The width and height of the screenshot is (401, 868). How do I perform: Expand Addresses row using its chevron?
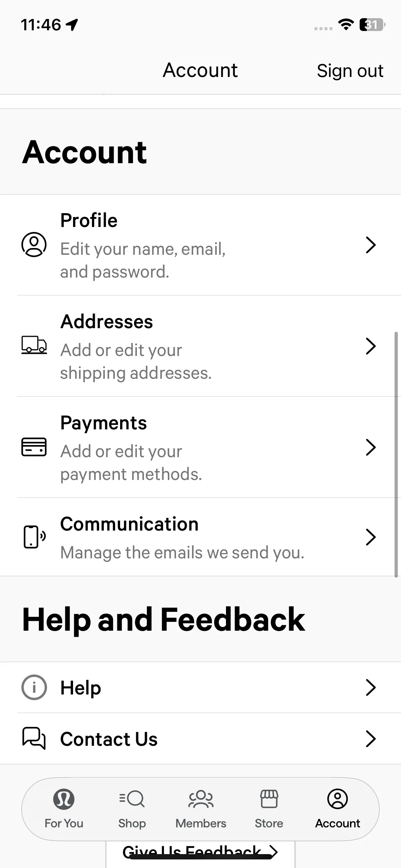(x=371, y=346)
